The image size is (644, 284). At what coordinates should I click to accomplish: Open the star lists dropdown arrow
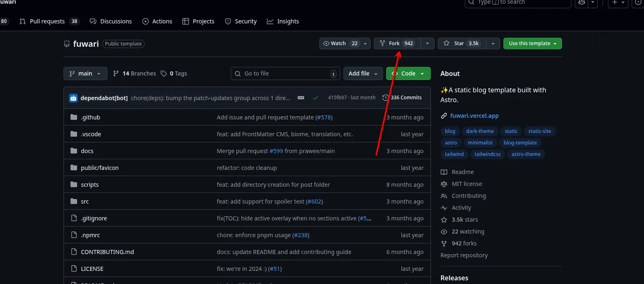493,44
